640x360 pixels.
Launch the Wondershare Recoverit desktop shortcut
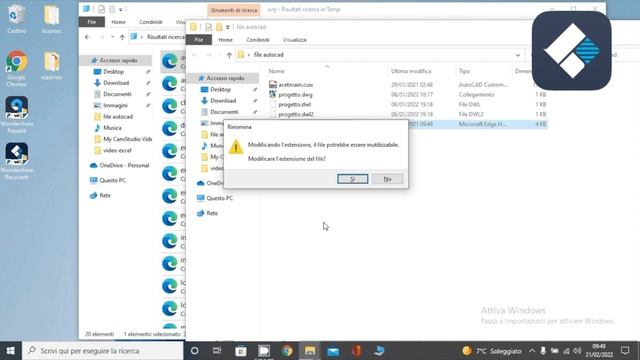tap(16, 161)
